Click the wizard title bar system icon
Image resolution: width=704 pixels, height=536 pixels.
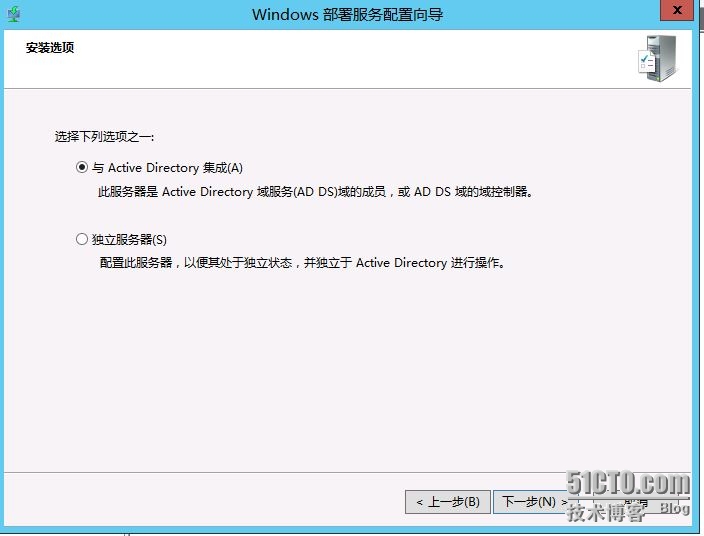(x=14, y=14)
